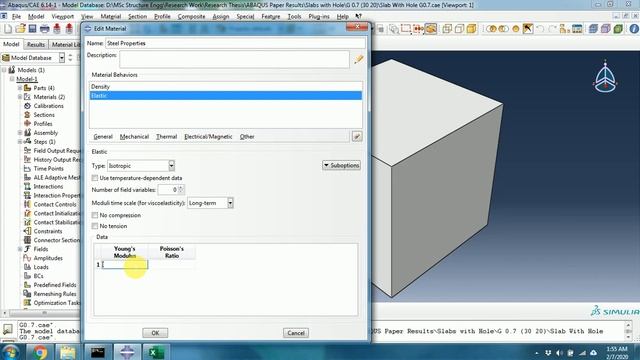This screenshot has height=360, width=640.
Task: Switch to the Results tab
Action: (x=36, y=44)
